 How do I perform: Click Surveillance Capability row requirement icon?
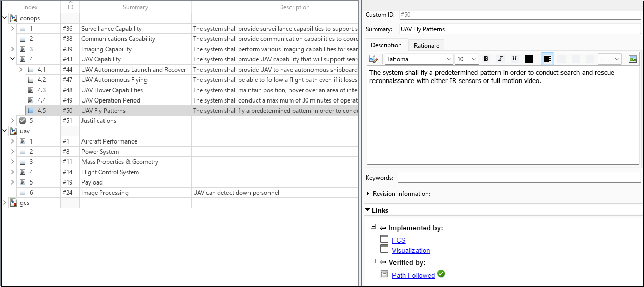(x=23, y=29)
